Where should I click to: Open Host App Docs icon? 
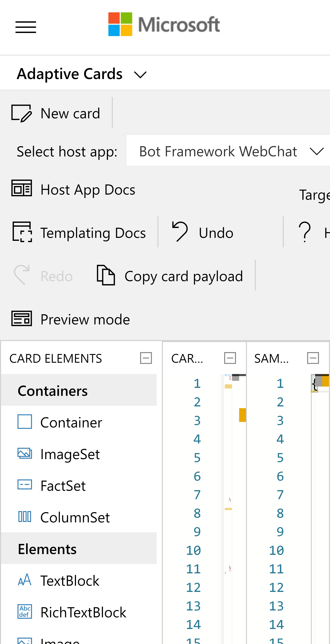pyautogui.click(x=21, y=188)
